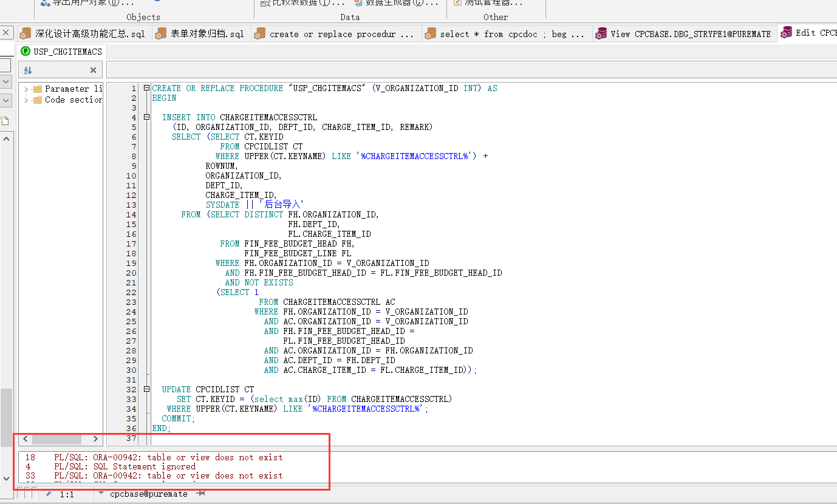Select the USP_CHGITEMACS program unit tab

[61, 52]
